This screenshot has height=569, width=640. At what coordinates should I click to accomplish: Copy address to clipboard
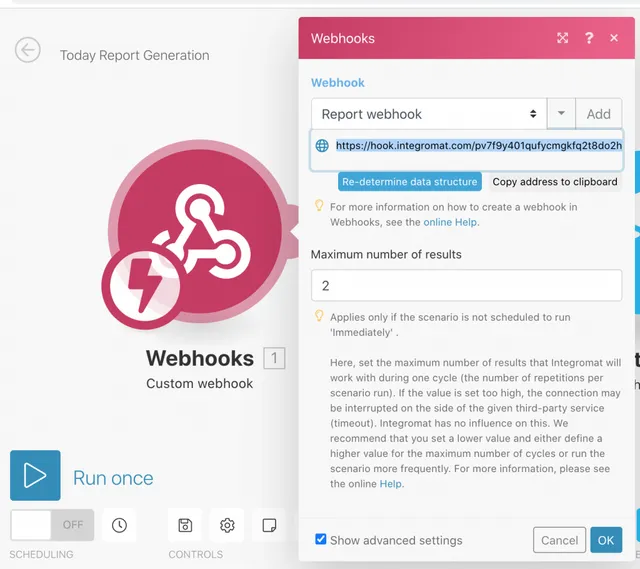(x=555, y=182)
